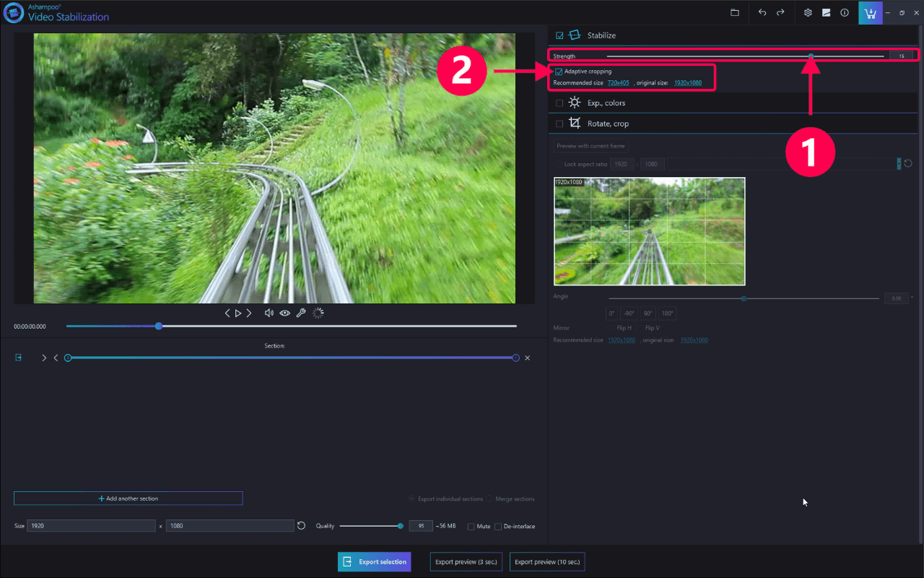Disable Adaptive cropping

point(559,72)
